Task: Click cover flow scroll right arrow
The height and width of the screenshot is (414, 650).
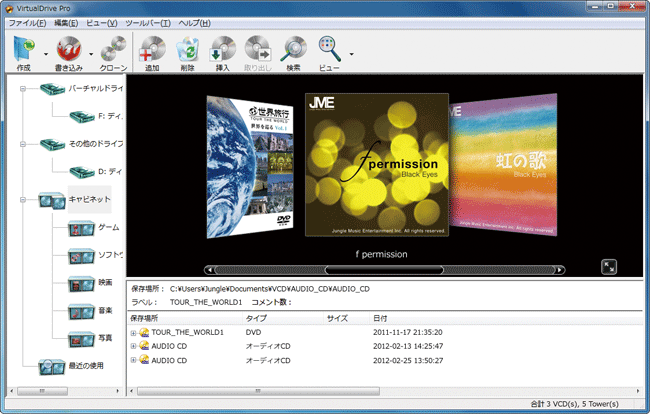Action: tap(560, 270)
